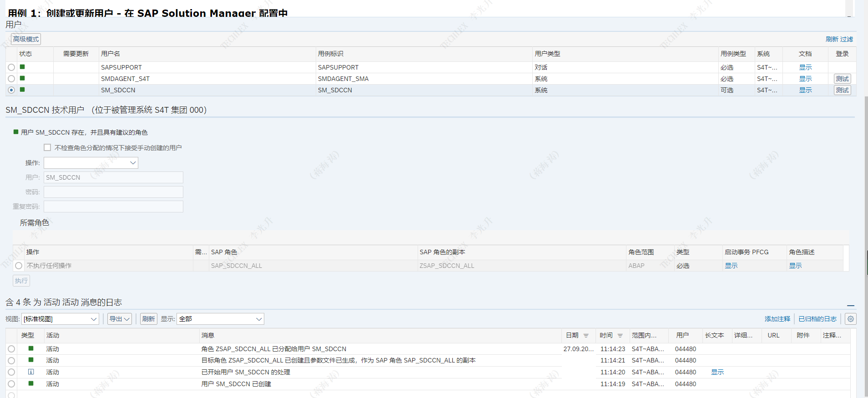Select SAPSUPPORT user row radio button
This screenshot has height=398, width=868.
11,67
